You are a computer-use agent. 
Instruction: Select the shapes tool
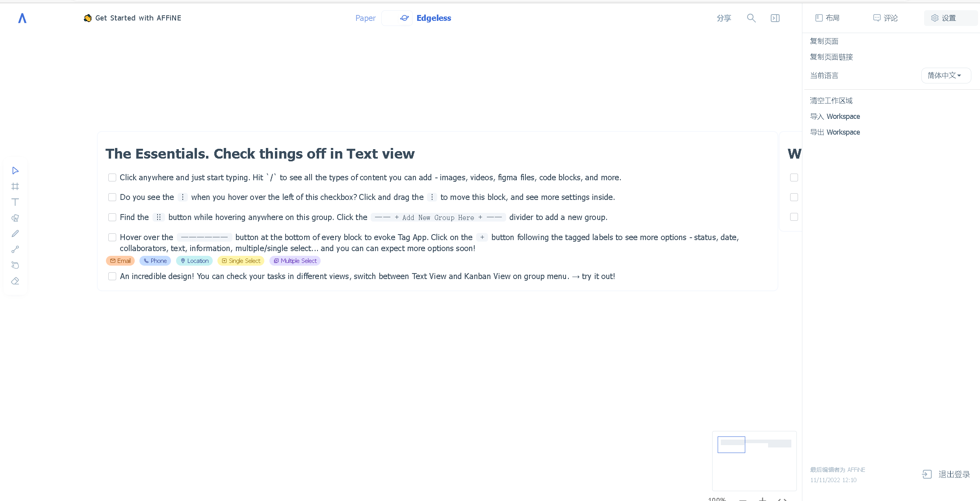[x=15, y=218]
